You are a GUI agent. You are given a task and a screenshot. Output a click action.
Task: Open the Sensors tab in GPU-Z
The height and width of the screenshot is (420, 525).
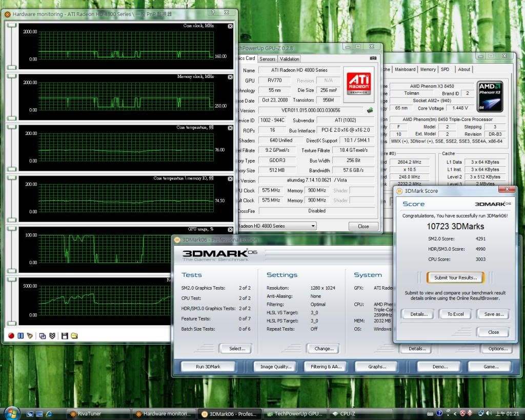point(267,59)
